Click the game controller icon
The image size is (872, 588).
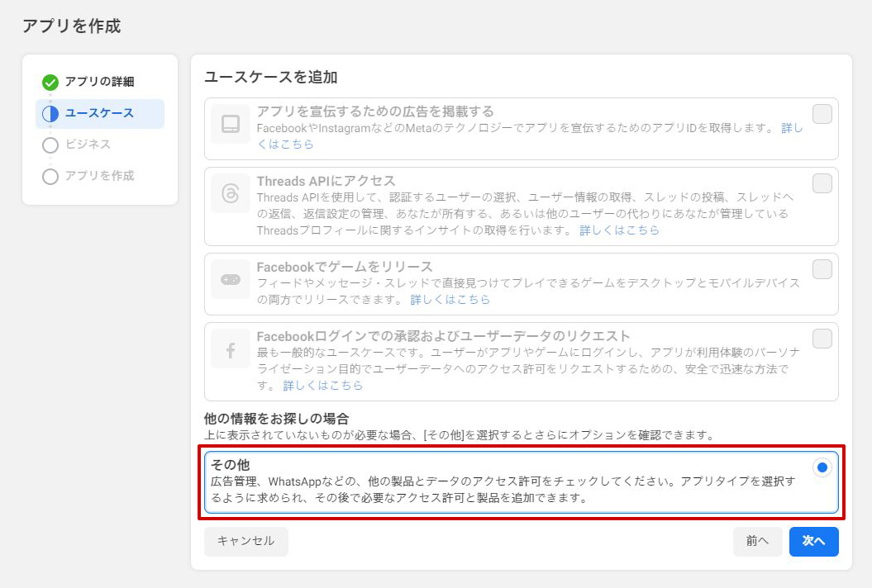coord(231,280)
